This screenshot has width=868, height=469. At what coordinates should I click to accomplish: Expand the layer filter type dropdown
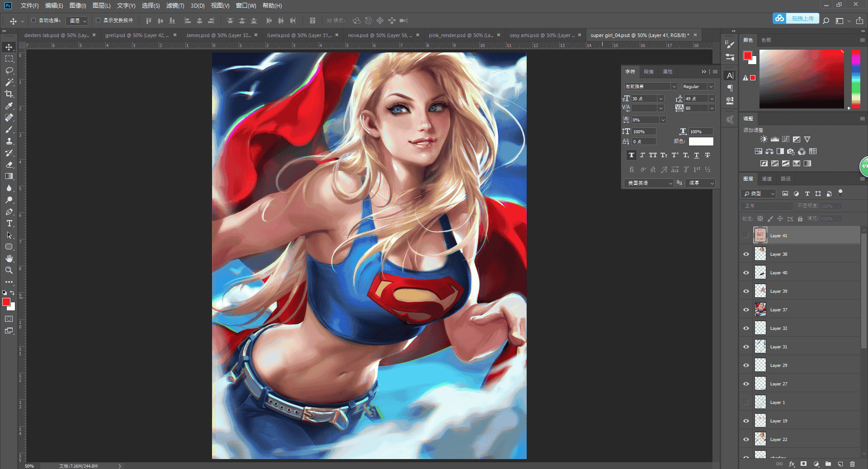click(759, 193)
